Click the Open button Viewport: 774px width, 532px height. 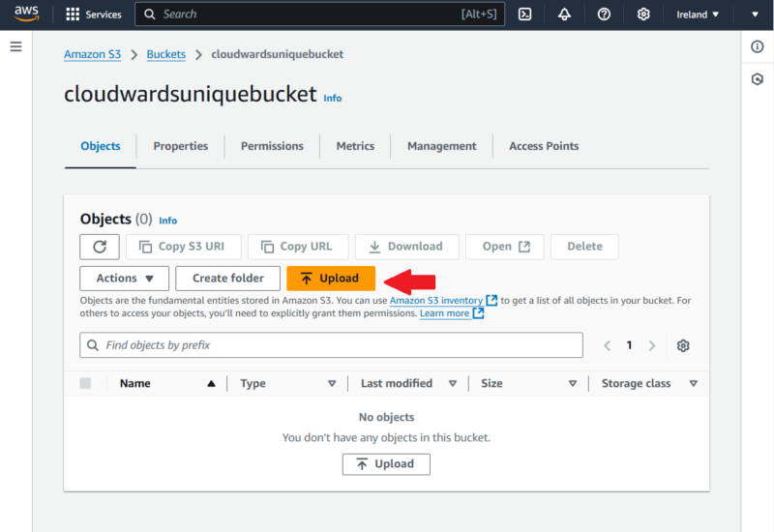[x=505, y=247]
